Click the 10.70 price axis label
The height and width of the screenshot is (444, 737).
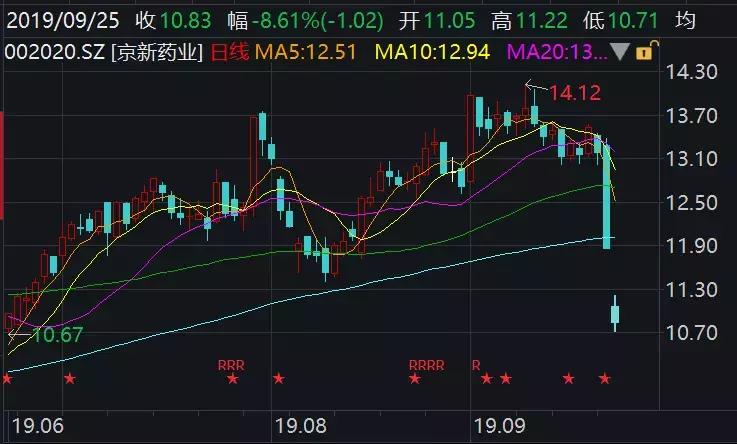(692, 333)
